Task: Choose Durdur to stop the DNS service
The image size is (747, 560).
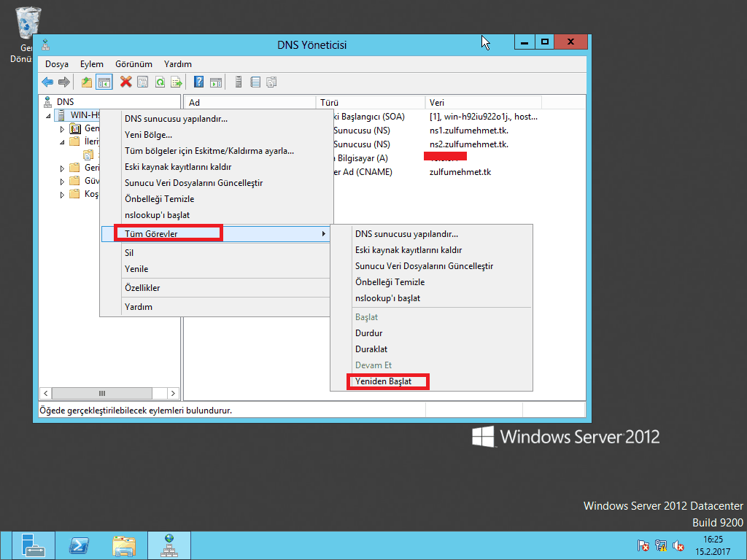Action: [368, 333]
